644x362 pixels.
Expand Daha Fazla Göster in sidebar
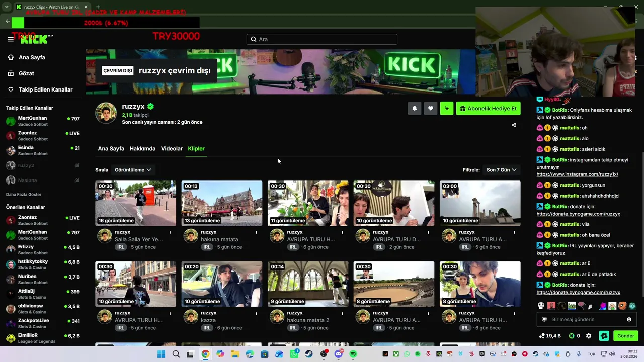(x=24, y=194)
